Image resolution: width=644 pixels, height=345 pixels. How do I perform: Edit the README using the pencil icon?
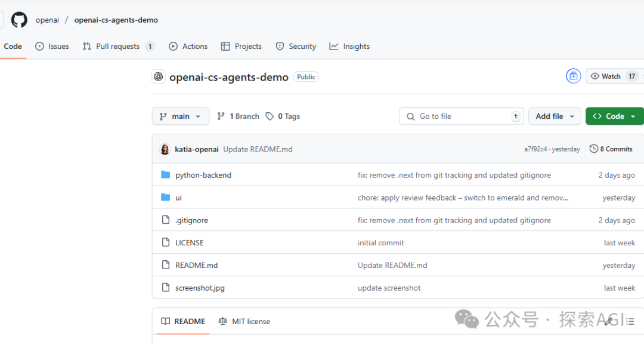(608, 321)
